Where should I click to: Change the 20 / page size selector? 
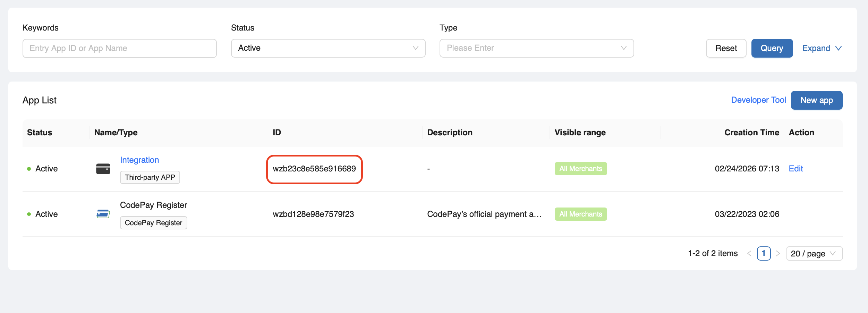coord(814,254)
